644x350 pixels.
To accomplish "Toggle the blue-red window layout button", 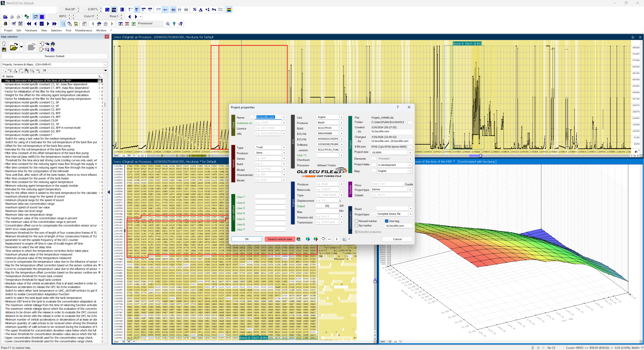I will point(42,17).
